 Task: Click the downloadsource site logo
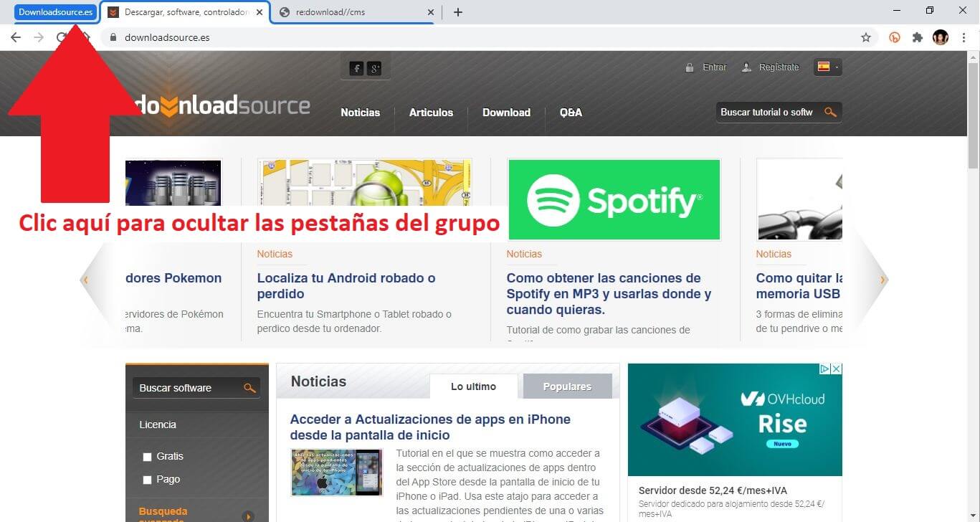224,106
